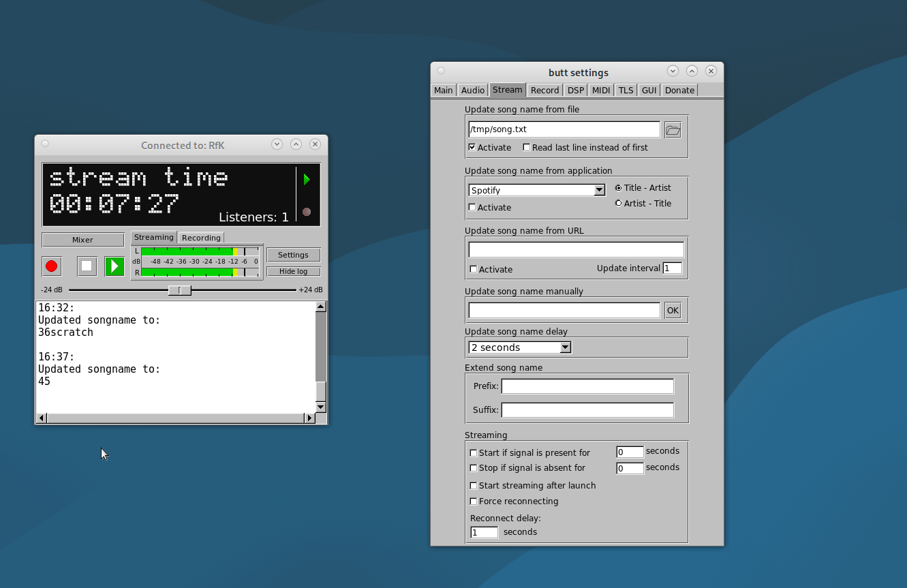Click the log scroll right arrow
The image size is (907, 588).
click(310, 418)
